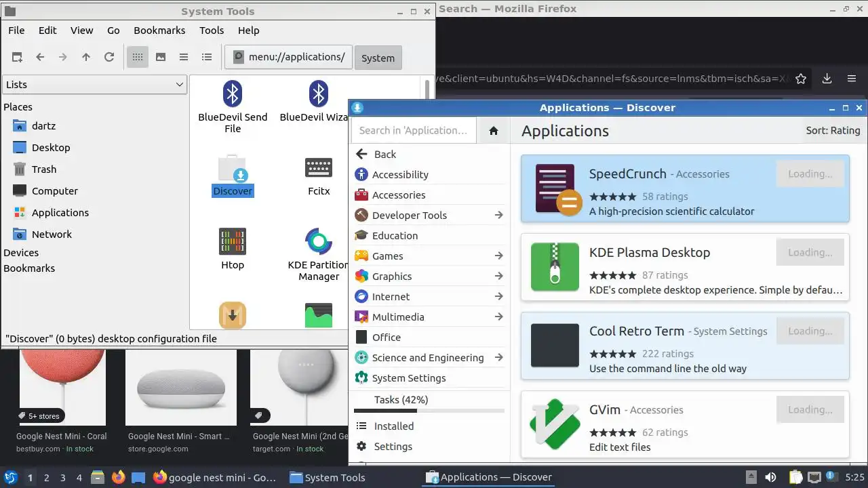This screenshot has height=488, width=868.
Task: Open Firefox downloads panel
Action: point(827,79)
